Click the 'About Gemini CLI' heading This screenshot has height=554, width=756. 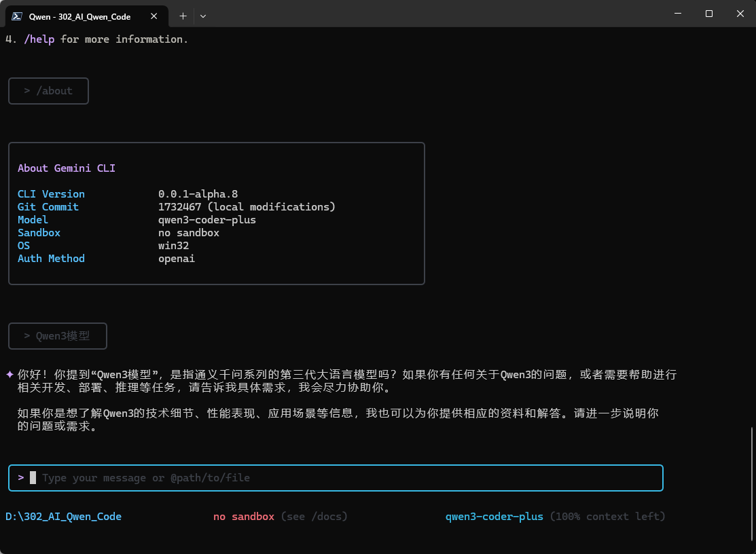click(67, 168)
